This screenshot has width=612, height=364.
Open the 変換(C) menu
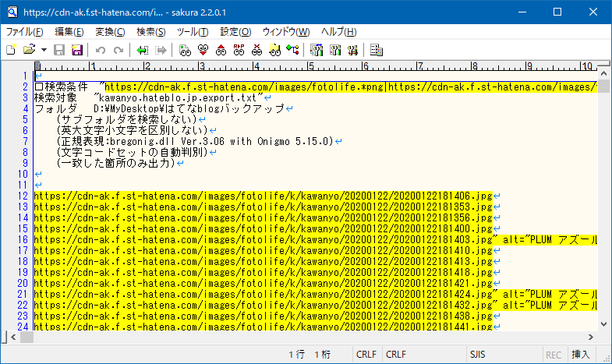click(110, 32)
